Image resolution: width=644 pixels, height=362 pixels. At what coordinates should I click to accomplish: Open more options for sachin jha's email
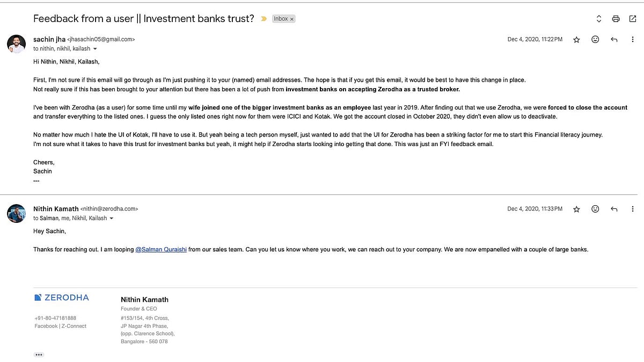coord(633,40)
